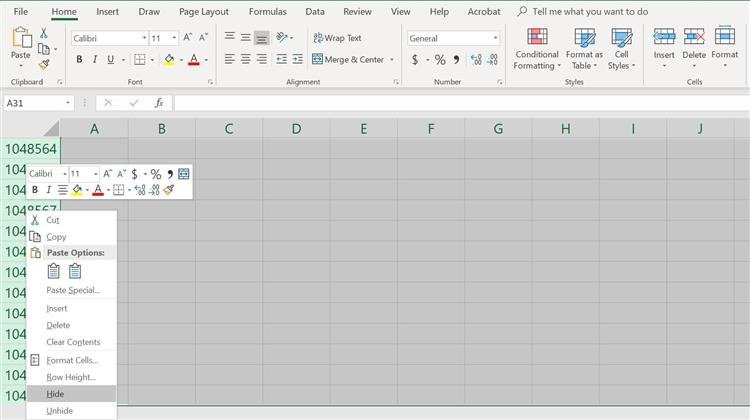This screenshot has width=750, height=420.
Task: Decrease font size in the ribbon
Action: [203, 37]
